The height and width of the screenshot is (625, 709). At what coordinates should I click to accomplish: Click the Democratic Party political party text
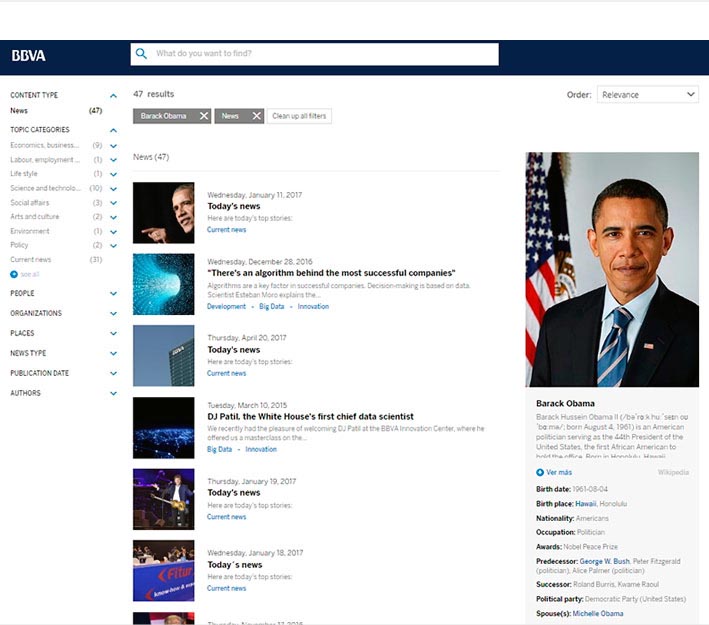click(x=635, y=599)
